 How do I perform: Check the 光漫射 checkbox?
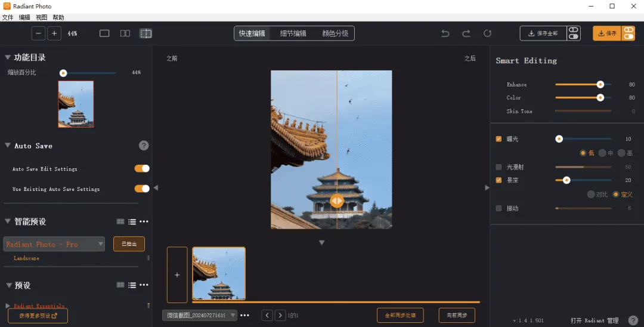coord(499,167)
